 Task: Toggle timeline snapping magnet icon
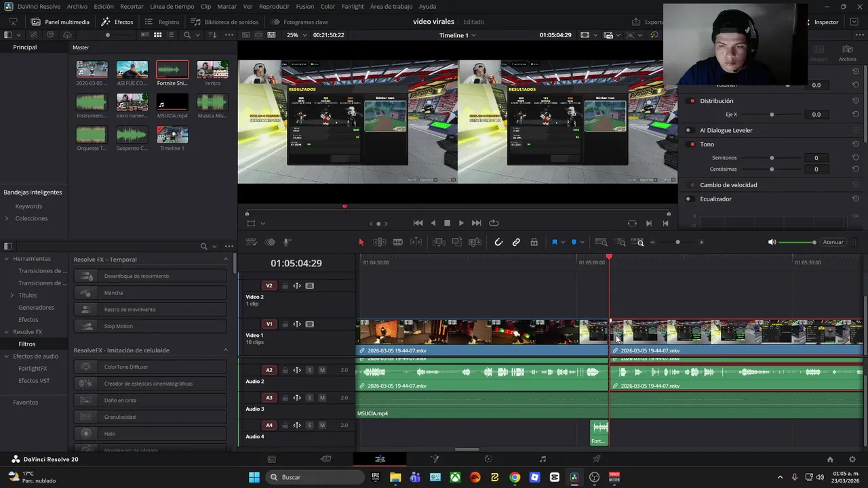tap(498, 242)
